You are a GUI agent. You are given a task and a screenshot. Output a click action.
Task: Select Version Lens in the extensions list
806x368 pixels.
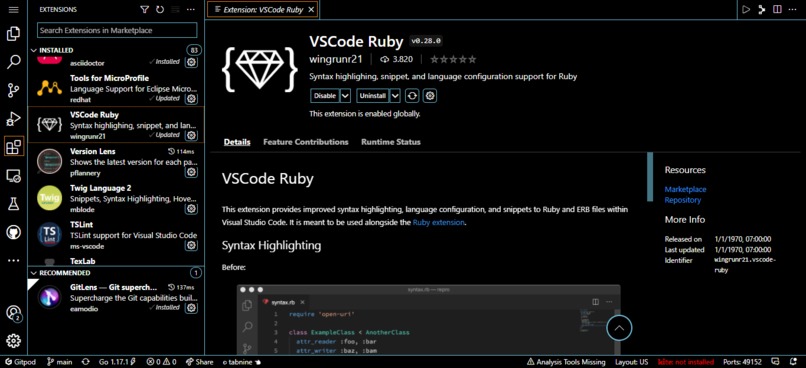[x=116, y=162]
